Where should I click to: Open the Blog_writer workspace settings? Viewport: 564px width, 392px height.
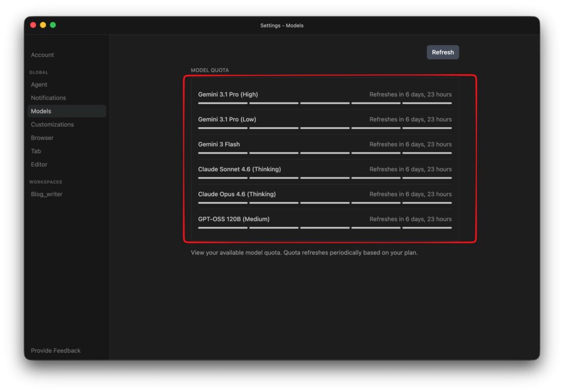click(47, 194)
